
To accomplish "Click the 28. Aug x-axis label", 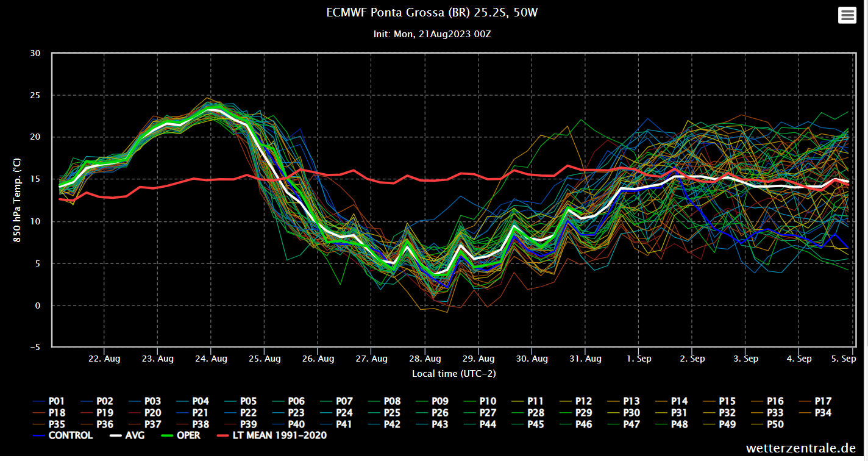I will 425,359.
